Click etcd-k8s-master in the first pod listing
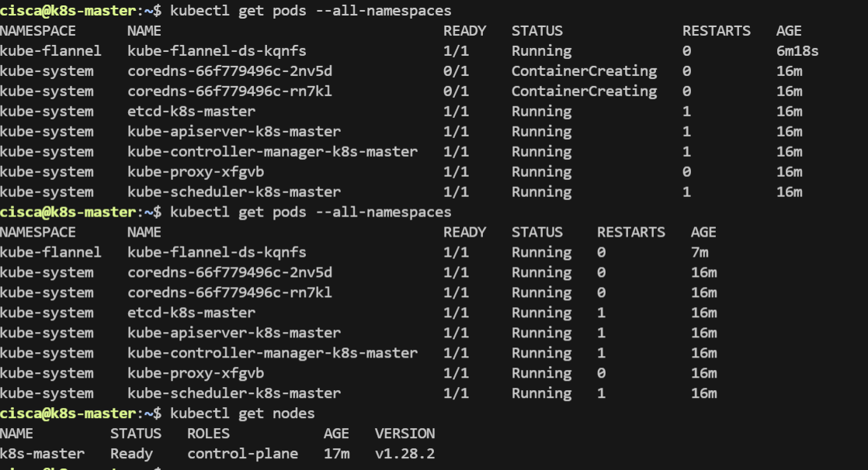Screen dimensions: 868x470 191,112
